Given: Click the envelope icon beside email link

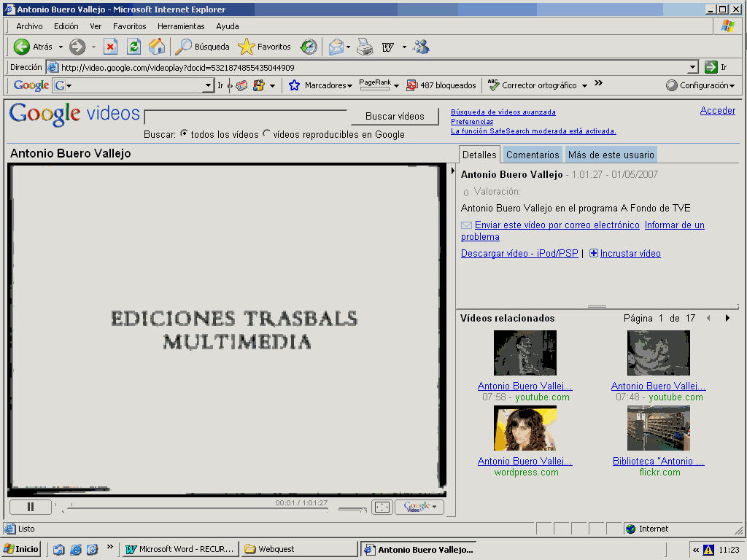Looking at the screenshot, I should point(466,225).
